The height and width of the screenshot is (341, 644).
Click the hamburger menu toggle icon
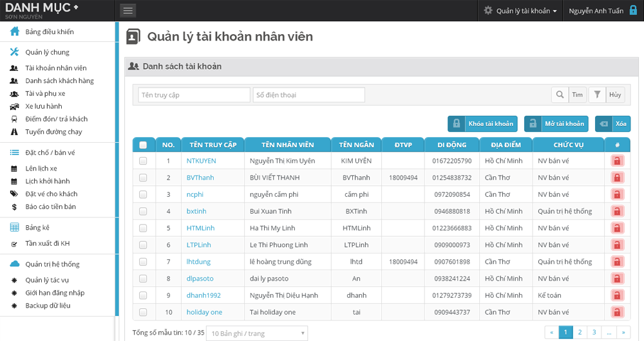click(128, 10)
